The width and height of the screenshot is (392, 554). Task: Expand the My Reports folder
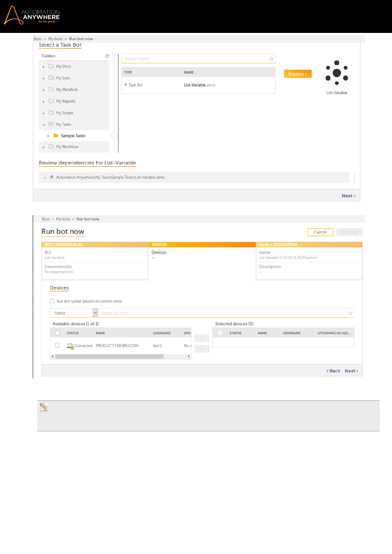43,102
